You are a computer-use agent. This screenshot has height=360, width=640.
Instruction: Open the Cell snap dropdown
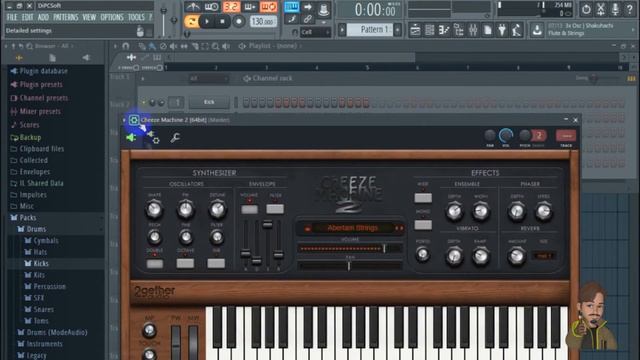pyautogui.click(x=315, y=32)
